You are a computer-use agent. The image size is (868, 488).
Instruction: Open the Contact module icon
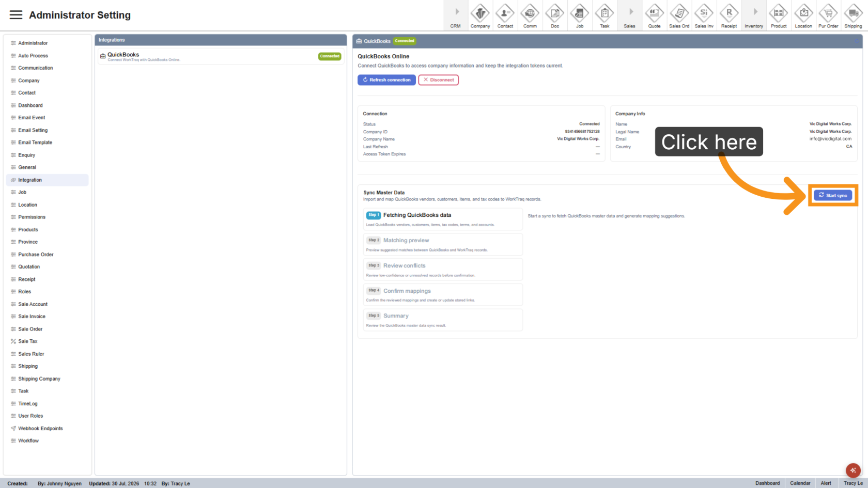(505, 15)
